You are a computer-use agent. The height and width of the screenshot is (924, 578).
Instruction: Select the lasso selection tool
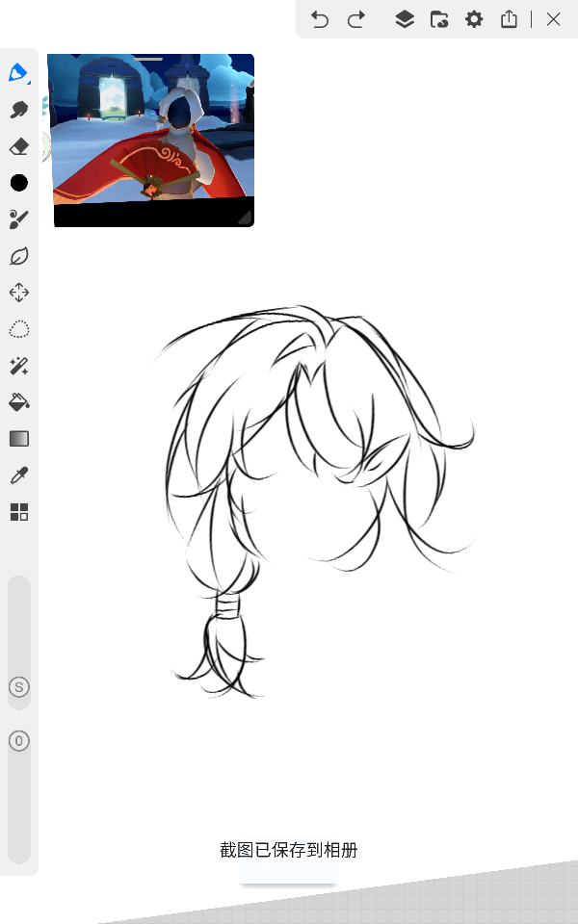click(19, 329)
